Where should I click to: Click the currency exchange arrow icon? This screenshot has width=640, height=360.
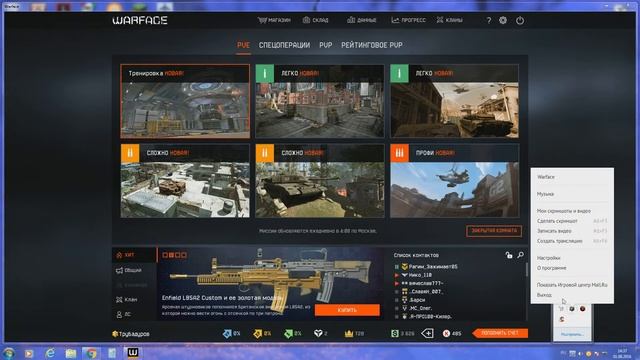[427, 333]
